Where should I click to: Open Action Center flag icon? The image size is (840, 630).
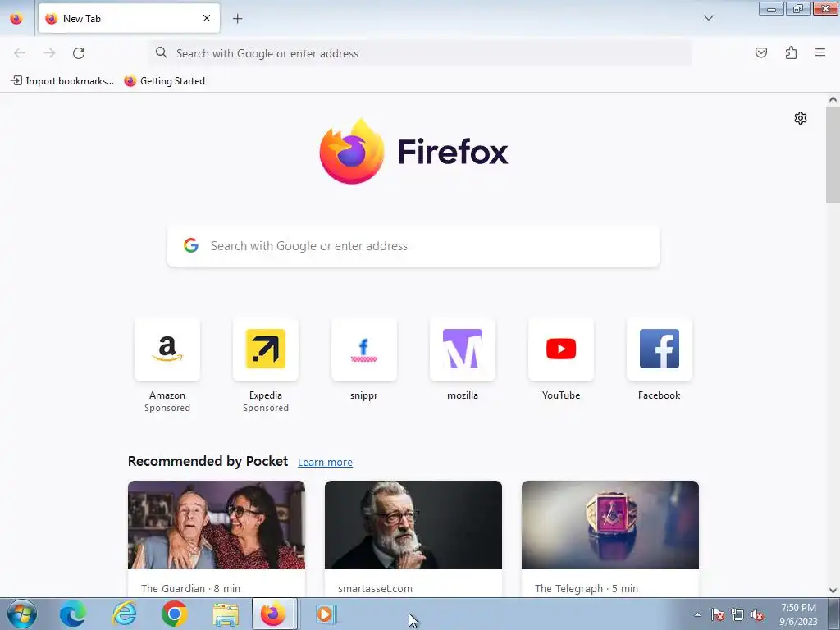(718, 614)
